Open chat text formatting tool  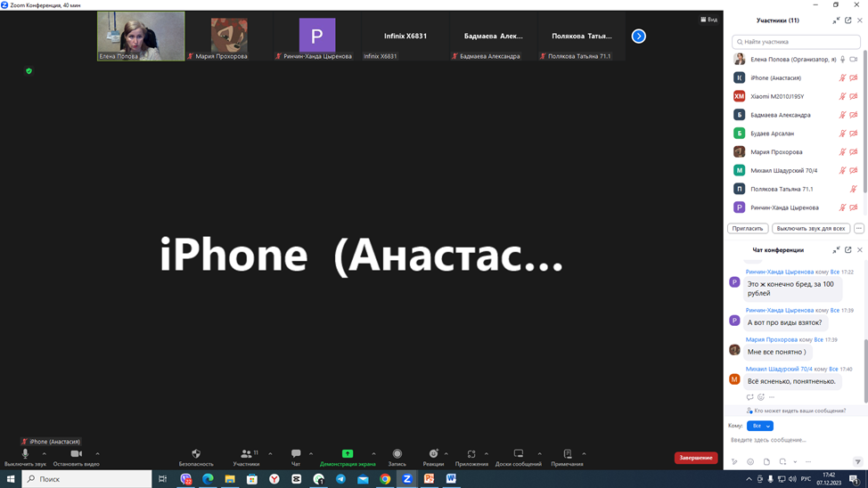tap(734, 461)
